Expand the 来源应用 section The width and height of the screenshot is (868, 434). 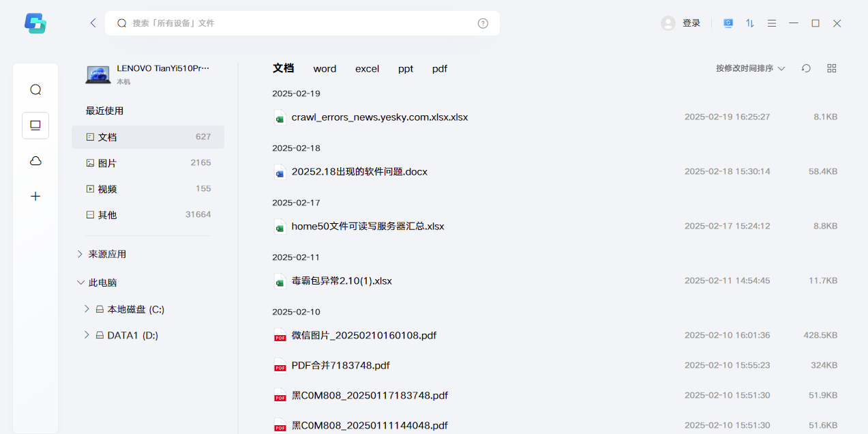(x=106, y=253)
